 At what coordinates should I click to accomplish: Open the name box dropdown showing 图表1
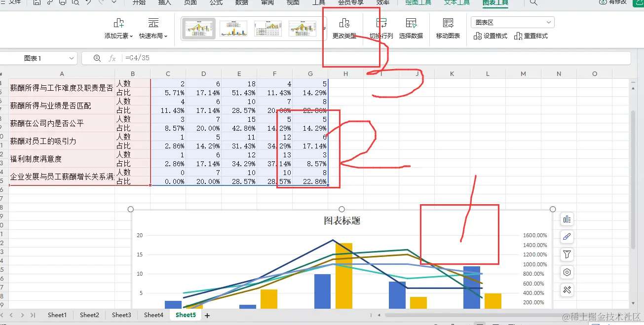click(72, 58)
